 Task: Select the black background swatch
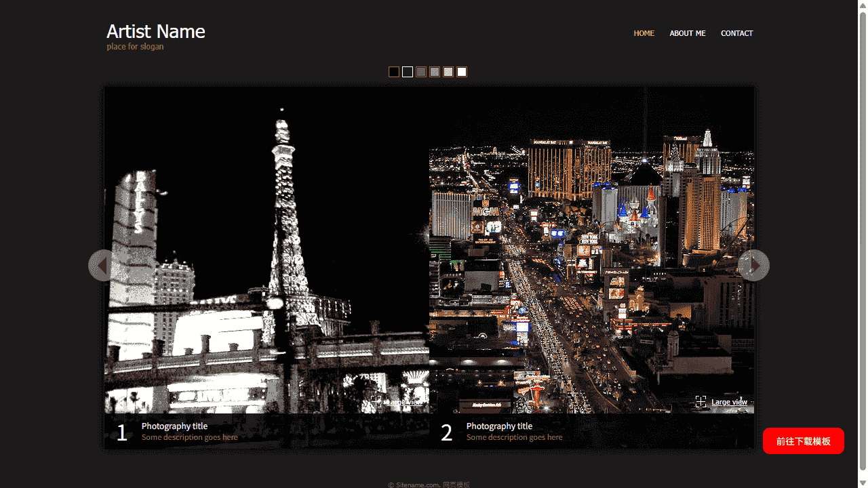coord(394,72)
